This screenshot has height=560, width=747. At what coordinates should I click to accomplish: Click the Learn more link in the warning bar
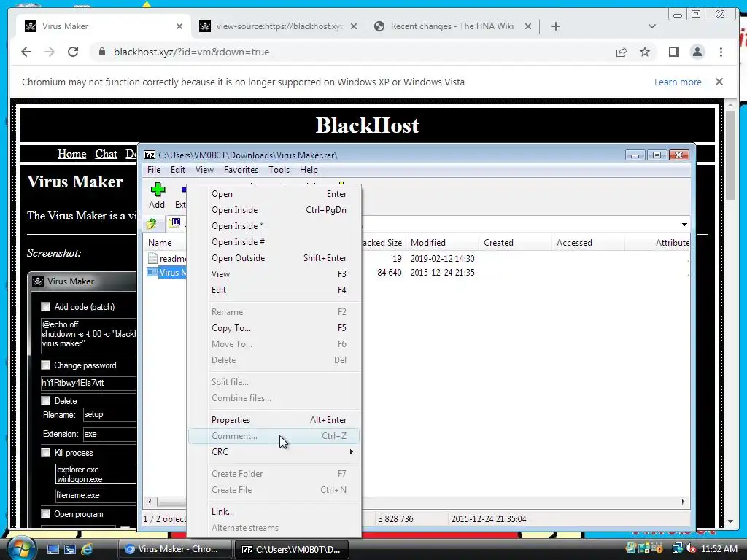point(678,82)
